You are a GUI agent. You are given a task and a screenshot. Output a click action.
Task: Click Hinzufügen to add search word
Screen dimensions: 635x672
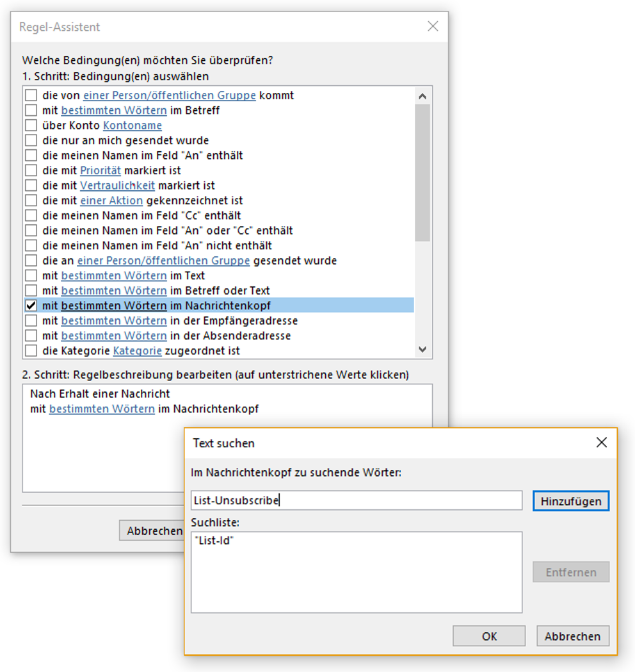[x=570, y=501]
